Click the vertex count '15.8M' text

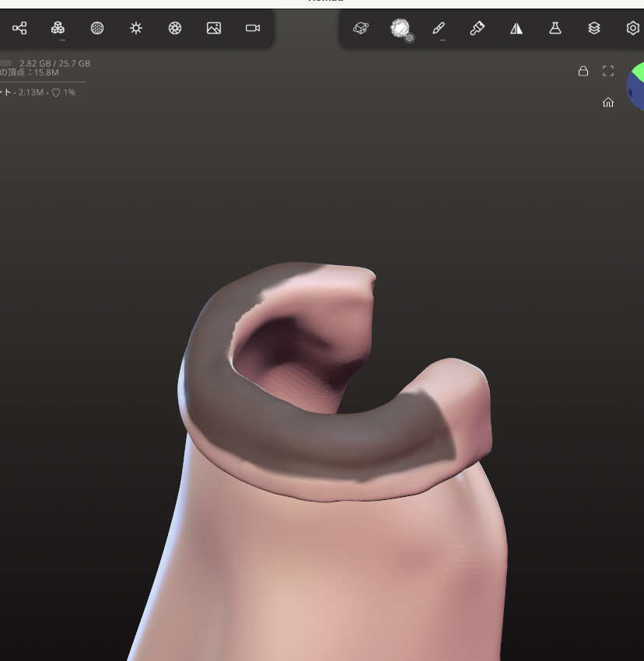[x=47, y=72]
